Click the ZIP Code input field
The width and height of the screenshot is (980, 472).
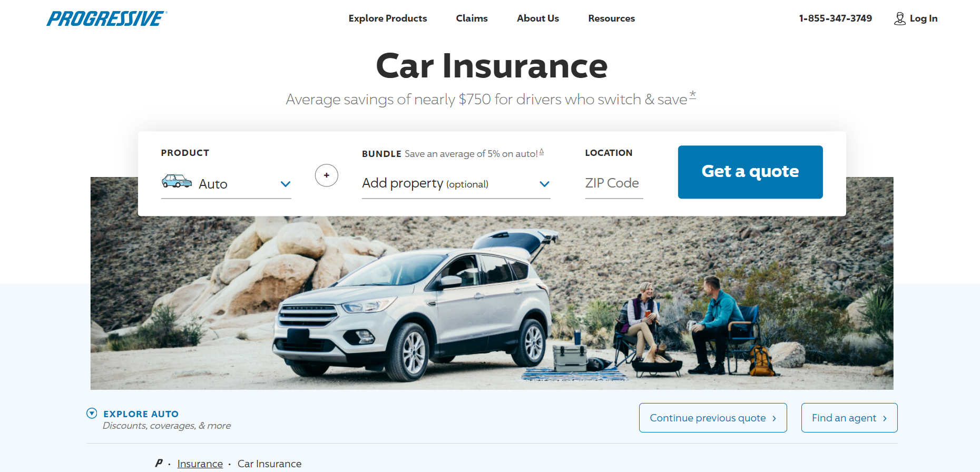[x=614, y=183]
